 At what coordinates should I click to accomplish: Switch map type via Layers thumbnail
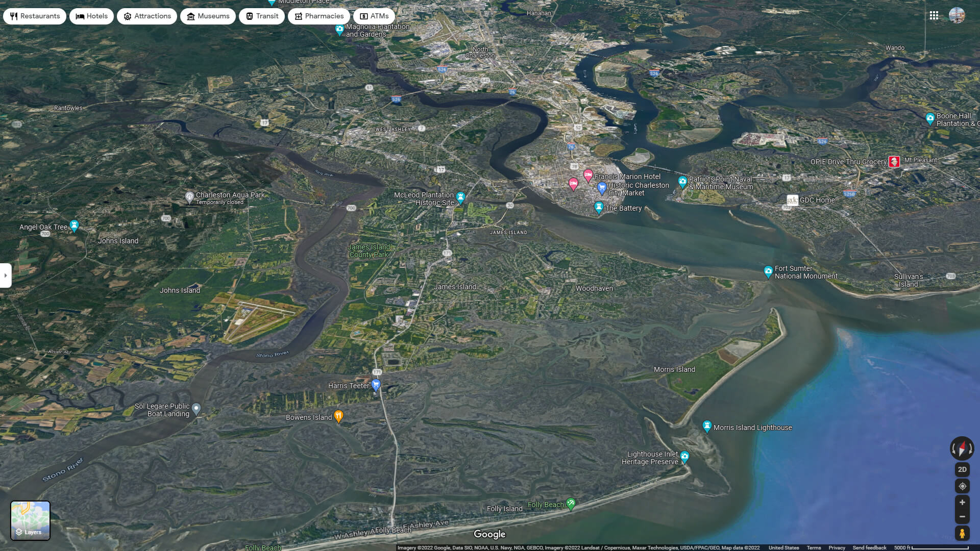(30, 520)
